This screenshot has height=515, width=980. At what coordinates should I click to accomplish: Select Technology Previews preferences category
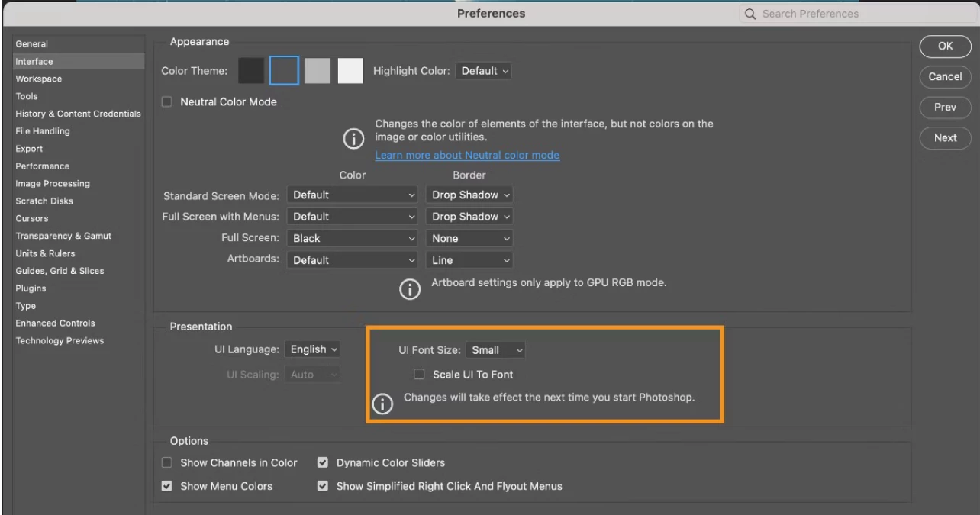point(60,341)
